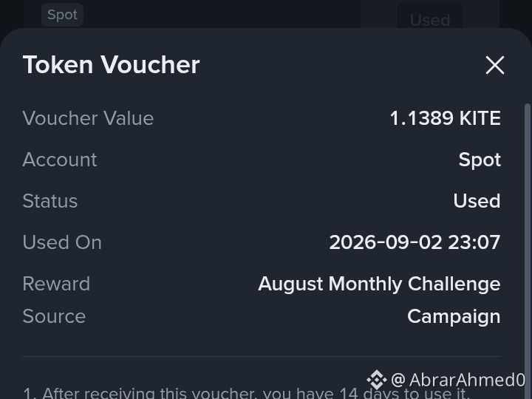Click the Token Voucher title
The image size is (532, 399).
[x=112, y=64]
